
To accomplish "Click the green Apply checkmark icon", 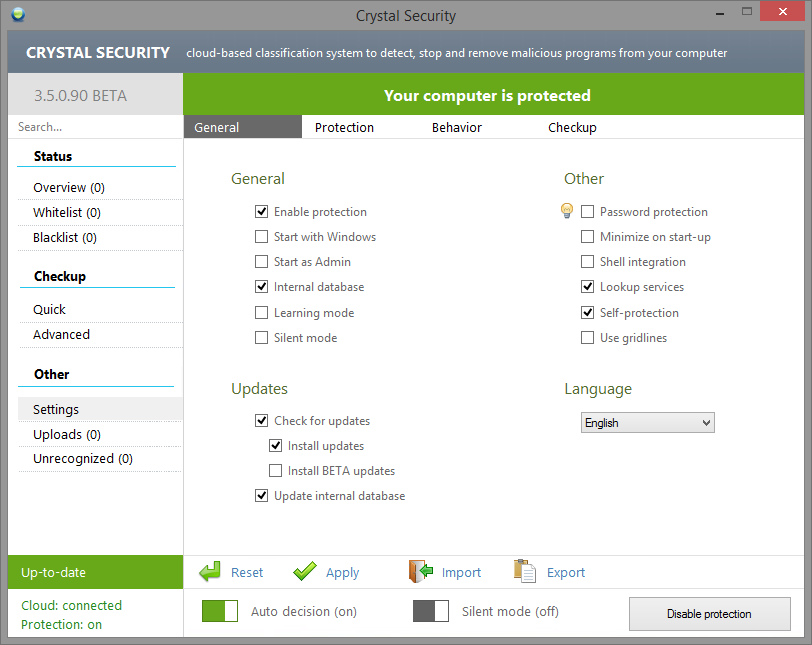I will [305, 572].
